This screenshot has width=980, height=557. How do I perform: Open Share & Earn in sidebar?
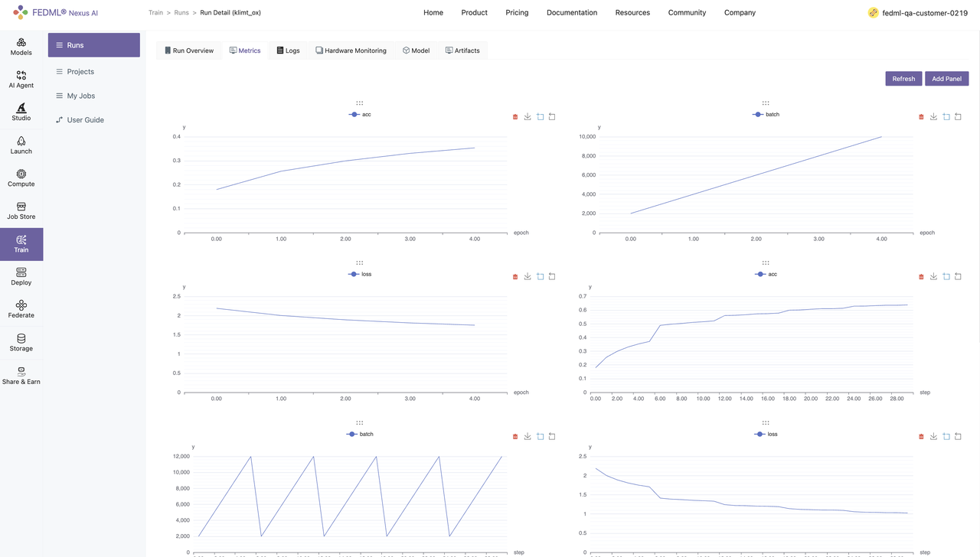point(21,376)
